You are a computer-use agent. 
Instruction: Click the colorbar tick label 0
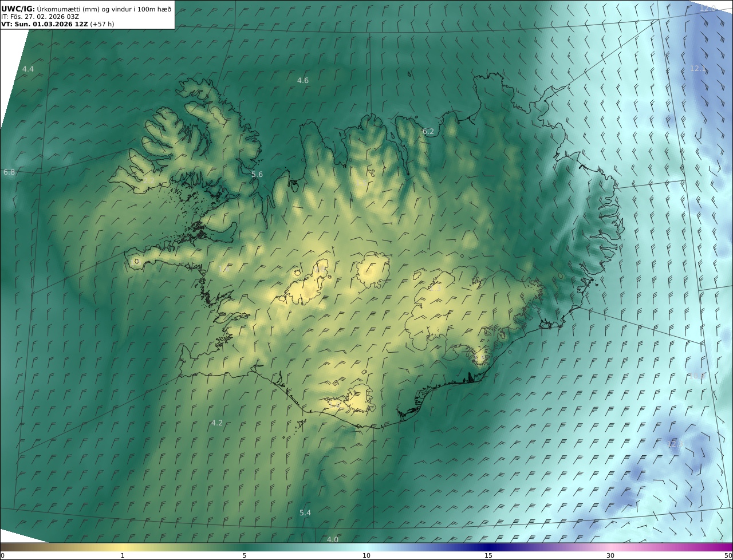click(2, 555)
